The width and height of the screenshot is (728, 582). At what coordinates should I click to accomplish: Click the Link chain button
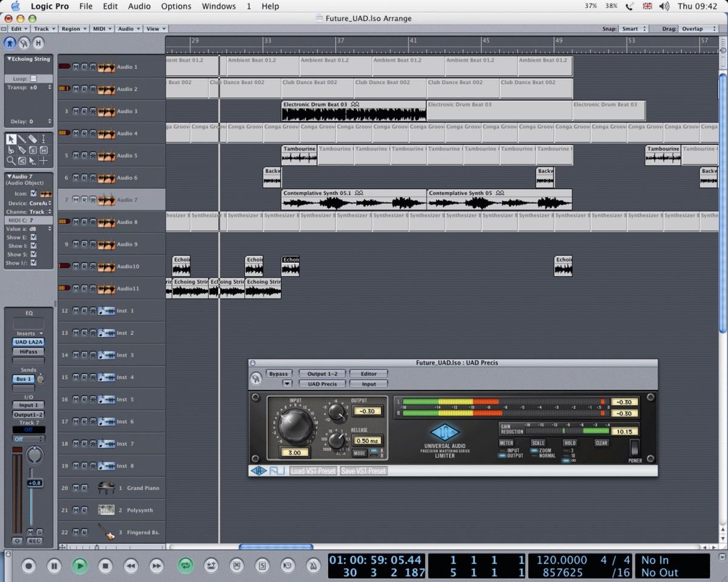pyautogui.click(x=24, y=43)
